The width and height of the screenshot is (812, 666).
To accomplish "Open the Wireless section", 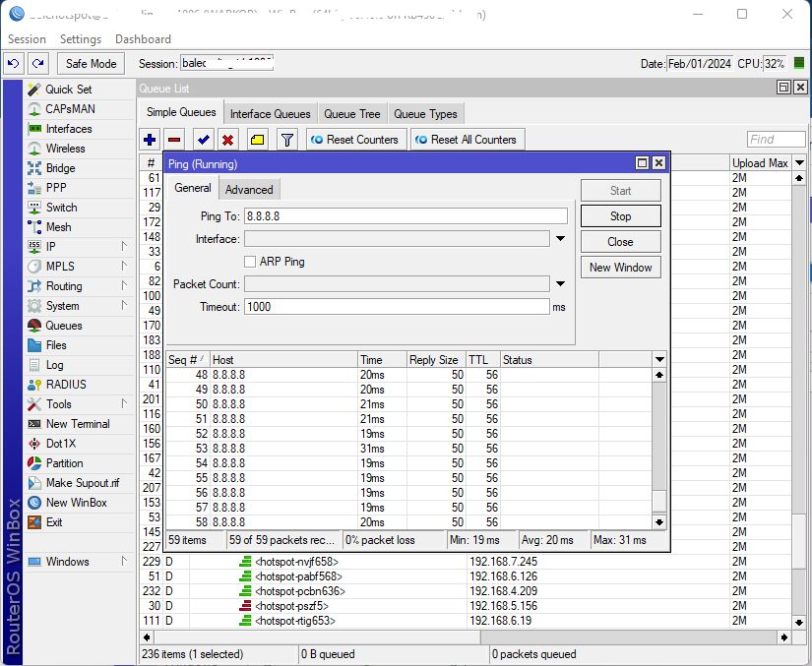I will 65,149.
